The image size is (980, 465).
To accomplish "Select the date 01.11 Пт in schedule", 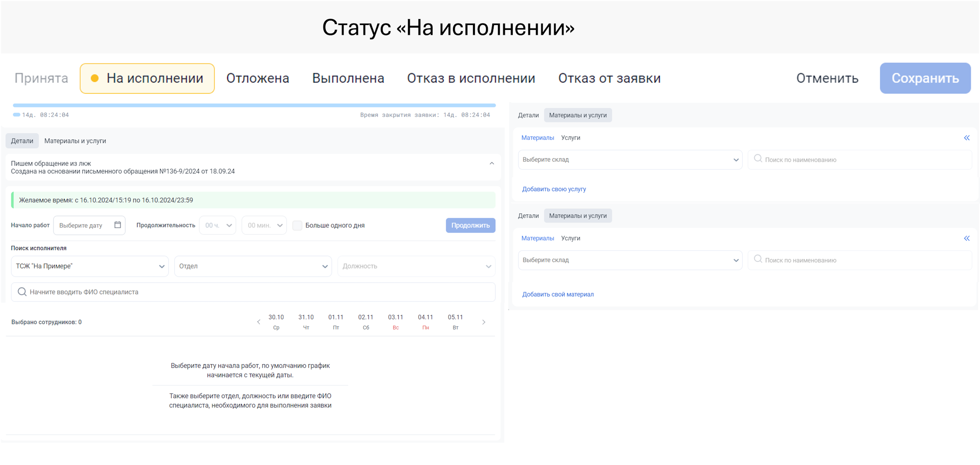I will coord(336,322).
